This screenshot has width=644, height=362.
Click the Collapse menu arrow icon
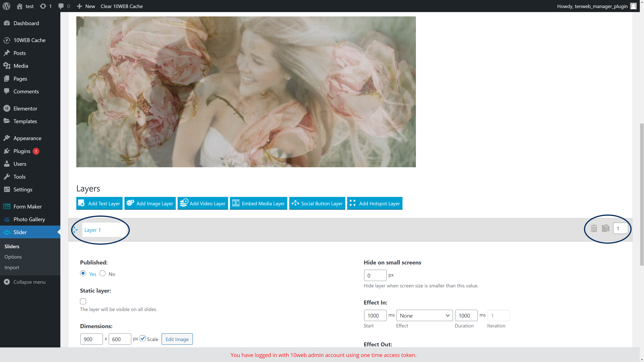pos(7,282)
